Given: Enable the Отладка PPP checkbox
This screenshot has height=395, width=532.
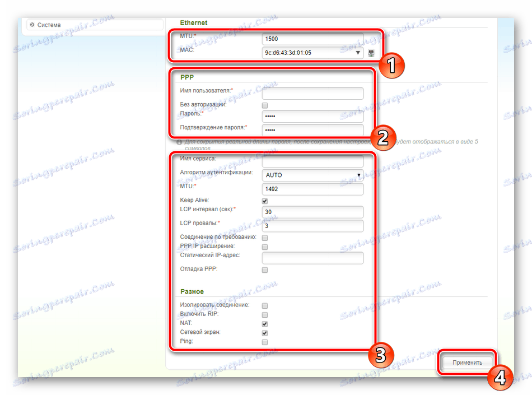Looking at the screenshot, I should tap(265, 270).
